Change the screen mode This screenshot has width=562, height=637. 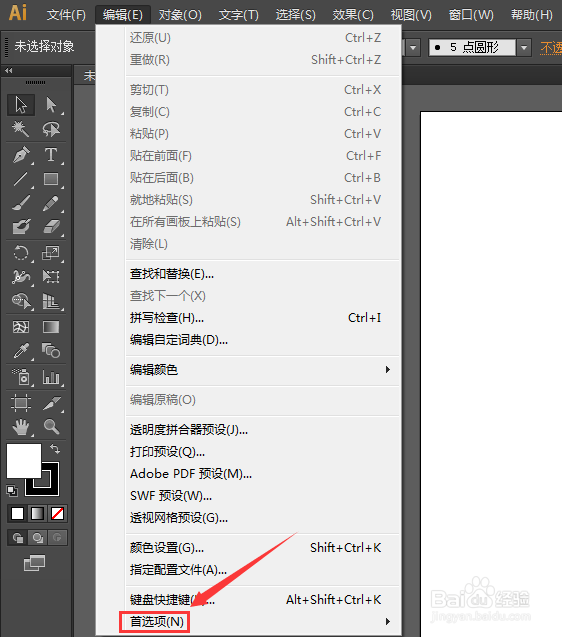point(35,563)
